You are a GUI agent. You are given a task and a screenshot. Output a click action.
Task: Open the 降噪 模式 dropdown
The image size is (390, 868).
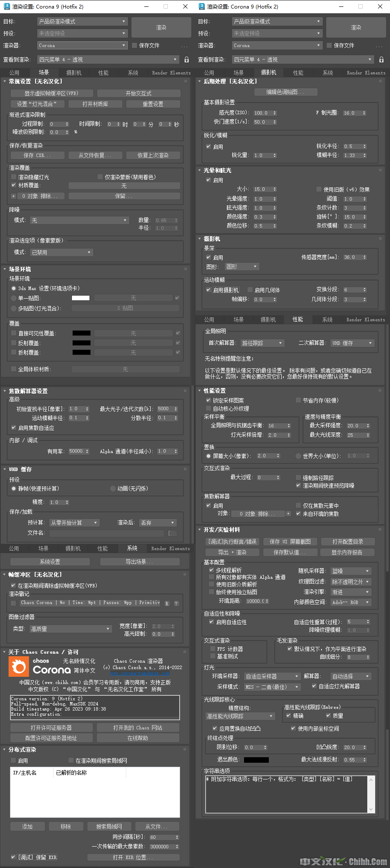tap(80, 220)
